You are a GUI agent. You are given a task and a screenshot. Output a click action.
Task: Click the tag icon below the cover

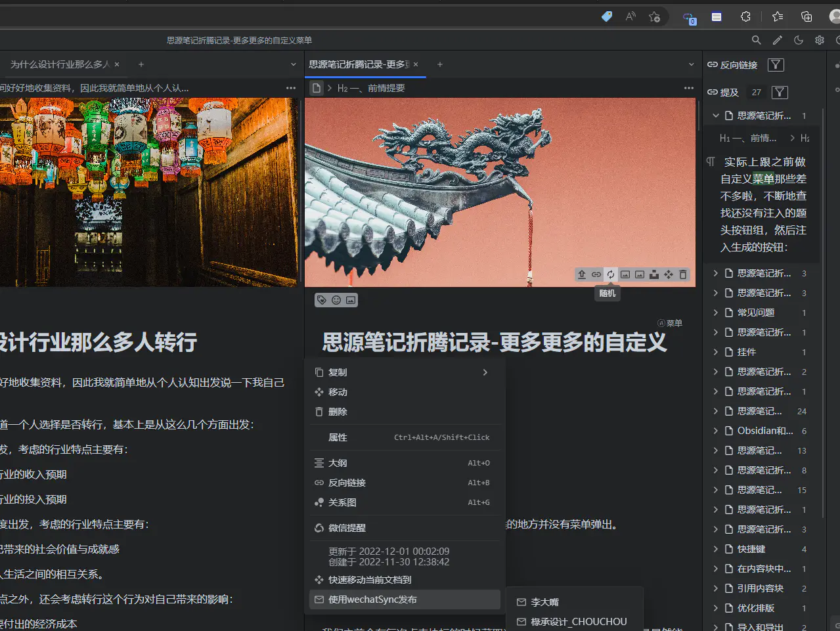pos(321,300)
